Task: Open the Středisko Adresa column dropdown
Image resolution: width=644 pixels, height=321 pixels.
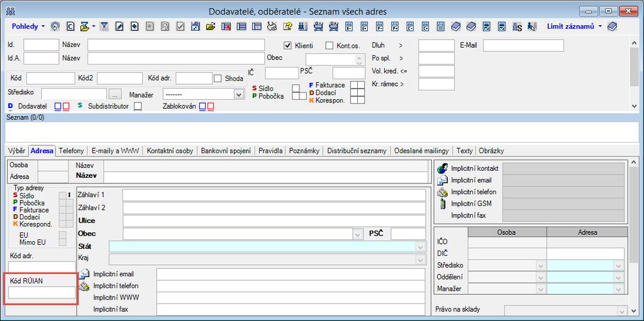Action: coord(618,266)
